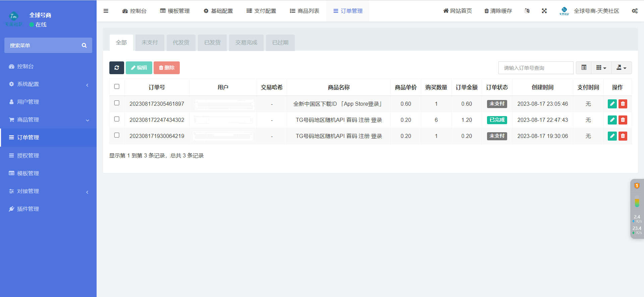Focus the 请输入订单号查询 search field

click(536, 68)
